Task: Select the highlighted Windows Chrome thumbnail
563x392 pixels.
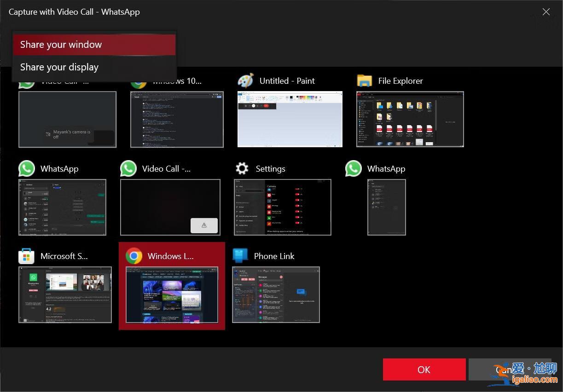Action: (x=171, y=294)
